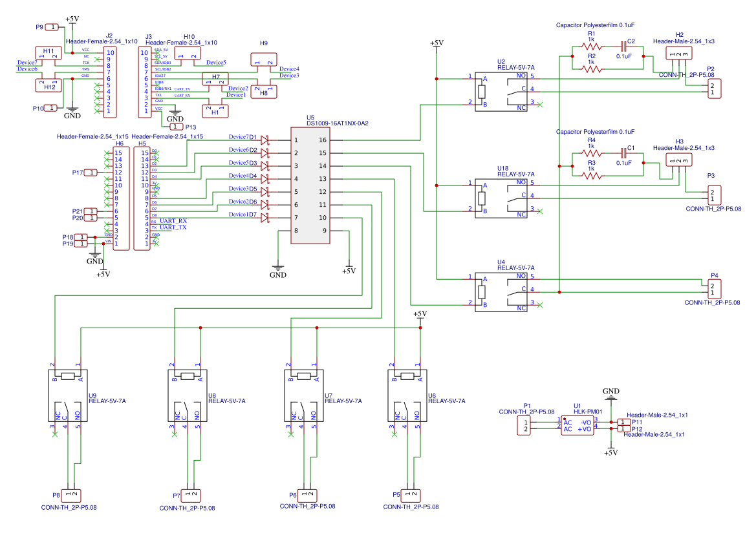Screen dimensions: 756x535
Task: Select relay U6 symbol
Action: 407,396
